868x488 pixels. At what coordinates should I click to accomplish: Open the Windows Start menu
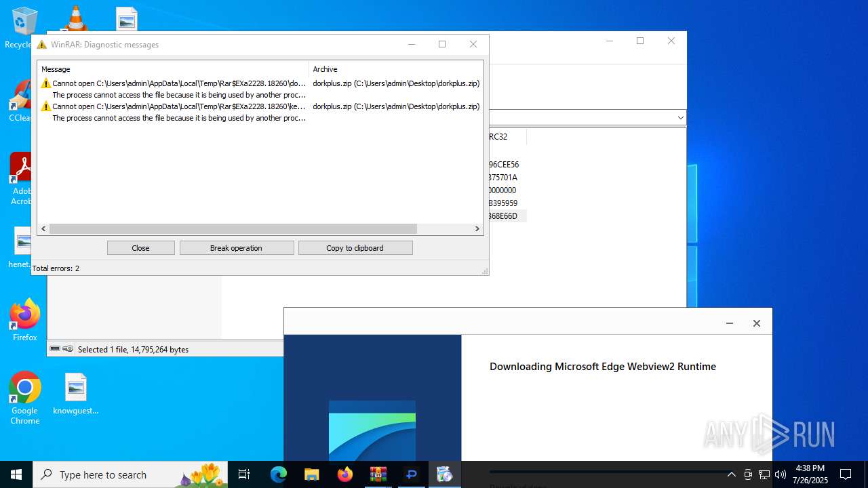(x=16, y=474)
